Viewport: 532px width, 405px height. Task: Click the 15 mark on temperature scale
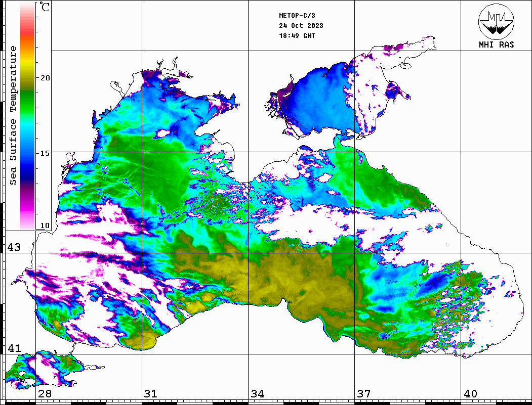pyautogui.click(x=45, y=153)
